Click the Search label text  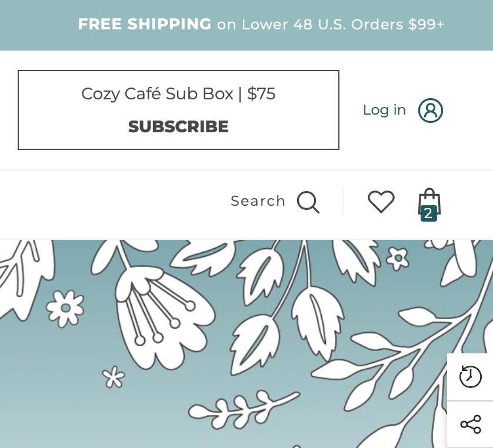258,202
